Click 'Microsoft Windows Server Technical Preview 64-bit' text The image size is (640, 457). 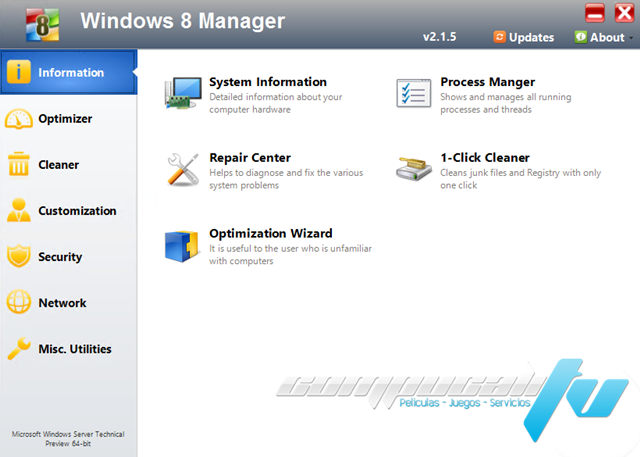tap(68, 439)
